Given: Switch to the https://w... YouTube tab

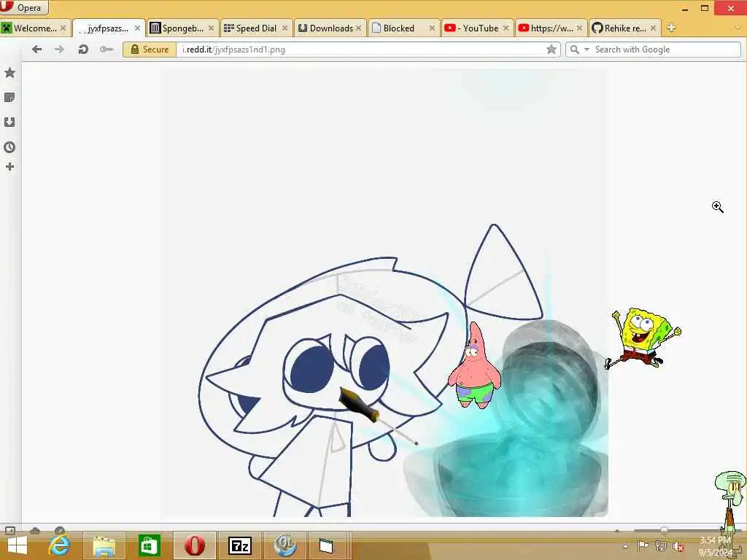Looking at the screenshot, I should 551,28.
